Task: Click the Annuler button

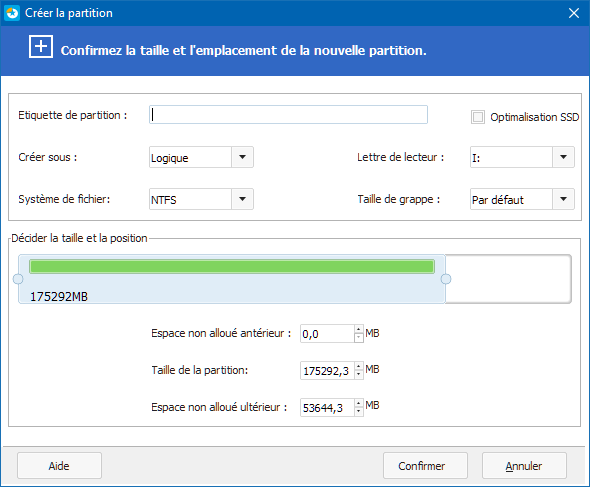Action: pyautogui.click(x=524, y=466)
